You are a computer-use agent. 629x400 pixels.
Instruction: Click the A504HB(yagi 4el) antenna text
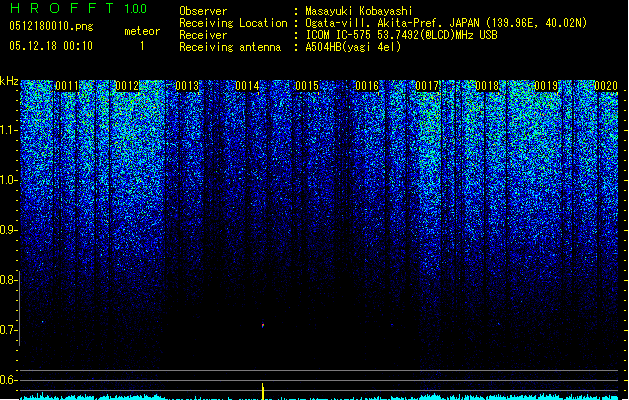tap(353, 47)
